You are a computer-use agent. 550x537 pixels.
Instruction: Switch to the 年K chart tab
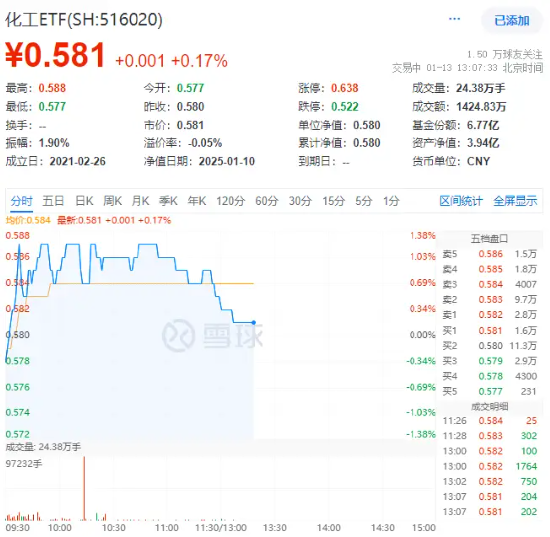196,201
